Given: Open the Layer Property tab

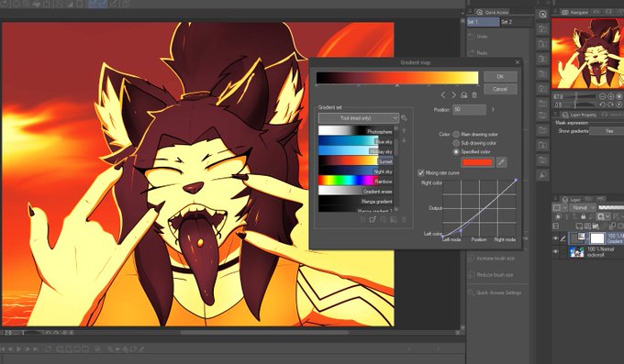Looking at the screenshot, I should [579, 115].
